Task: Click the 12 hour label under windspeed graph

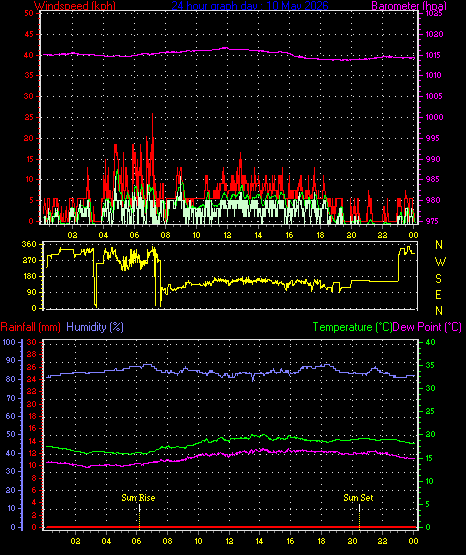Action: (x=227, y=235)
